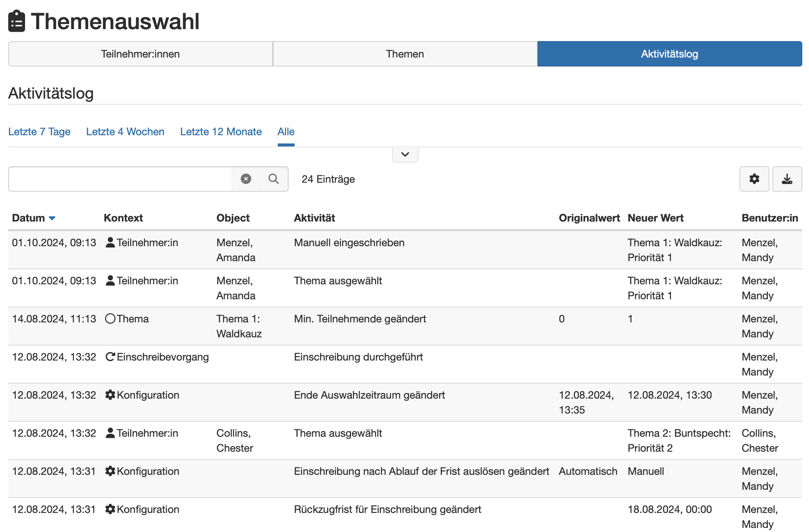Viewport: 809px width, 532px height.
Task: Show the Letzte 12 Monate entries
Action: pos(221,132)
